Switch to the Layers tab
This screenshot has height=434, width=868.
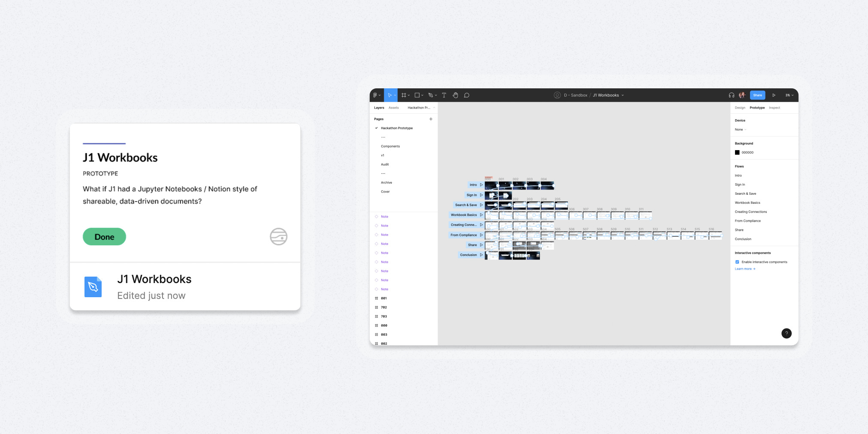click(379, 108)
